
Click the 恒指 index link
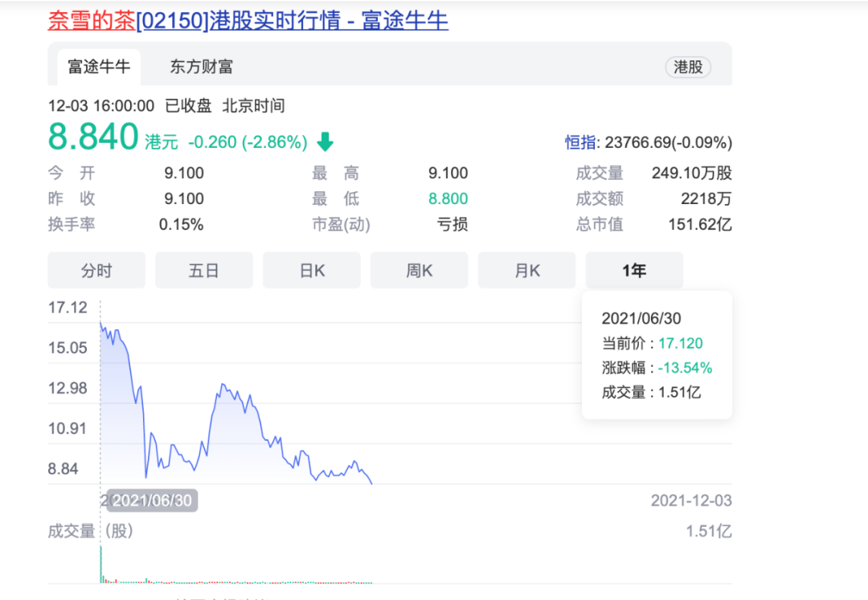tap(580, 143)
